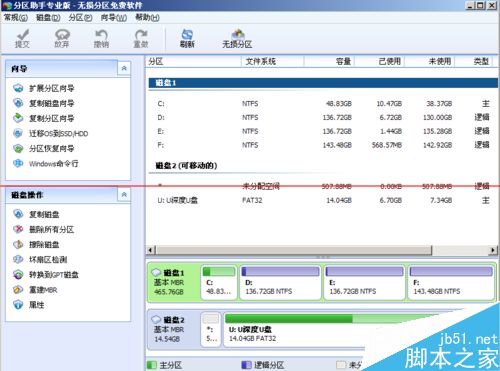Viewport: 500px width, 371px height.
Task: Click the 48.83GB capacity cell
Action: click(x=339, y=104)
